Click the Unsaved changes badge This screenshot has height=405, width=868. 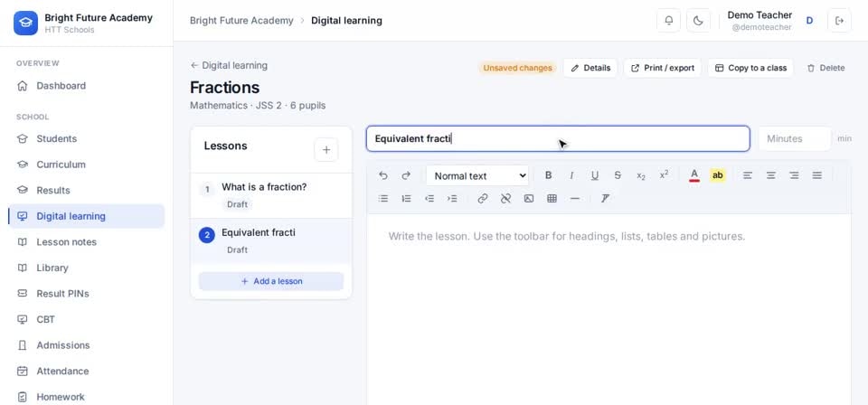[517, 68]
